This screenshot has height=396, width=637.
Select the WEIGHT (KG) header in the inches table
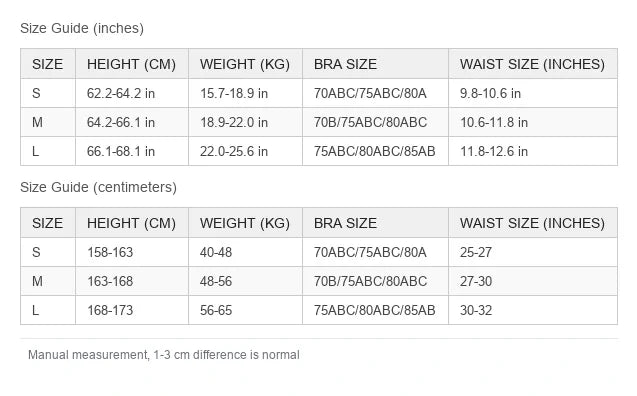click(245, 64)
